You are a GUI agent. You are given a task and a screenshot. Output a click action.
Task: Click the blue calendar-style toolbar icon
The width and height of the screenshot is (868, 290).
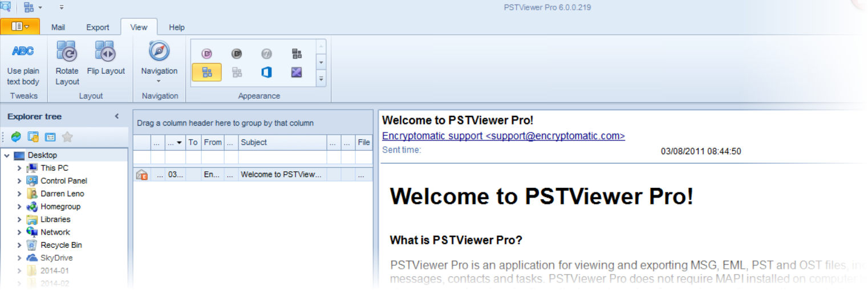tap(50, 136)
